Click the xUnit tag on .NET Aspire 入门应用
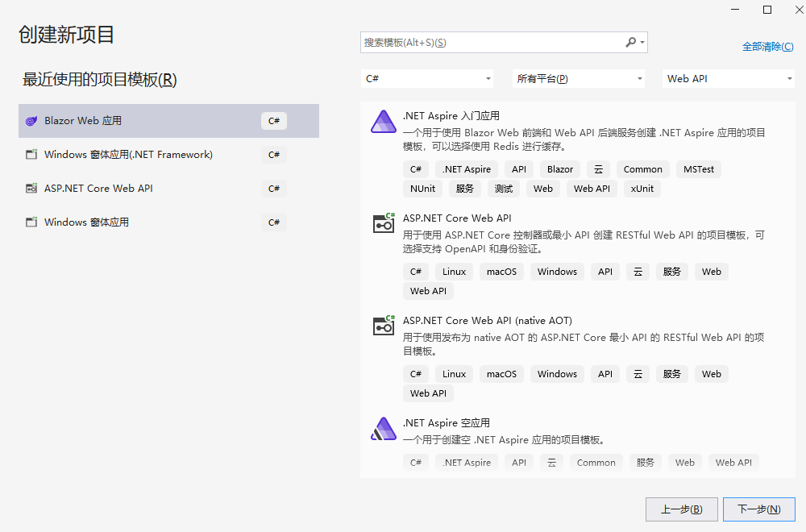This screenshot has height=532, width=806. 642,189
